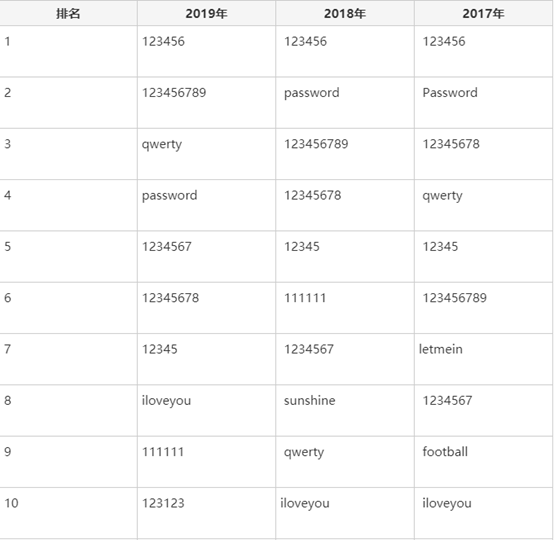Select 123456789 in the 2017年 column
The image size is (554, 540).
coord(455,298)
